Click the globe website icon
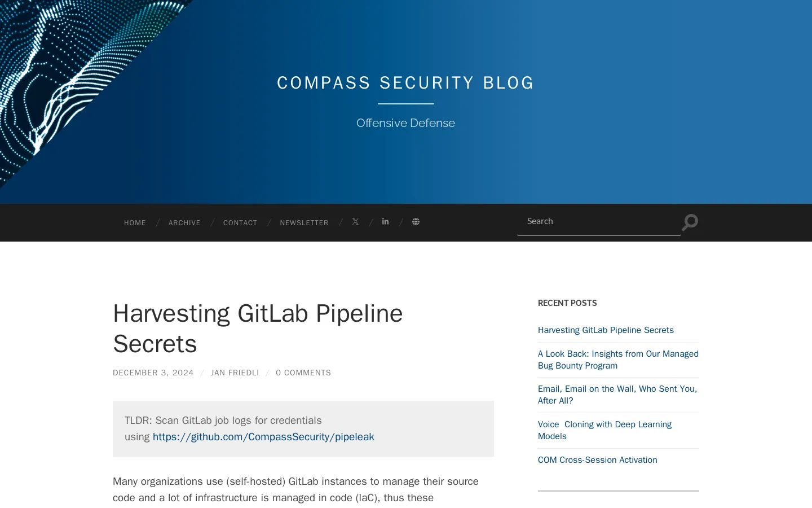 pos(416,222)
